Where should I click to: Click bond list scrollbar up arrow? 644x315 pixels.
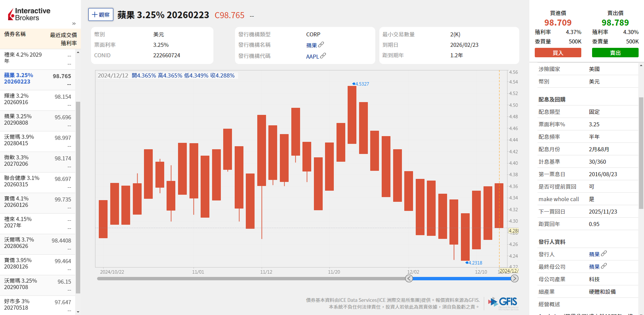78,52
